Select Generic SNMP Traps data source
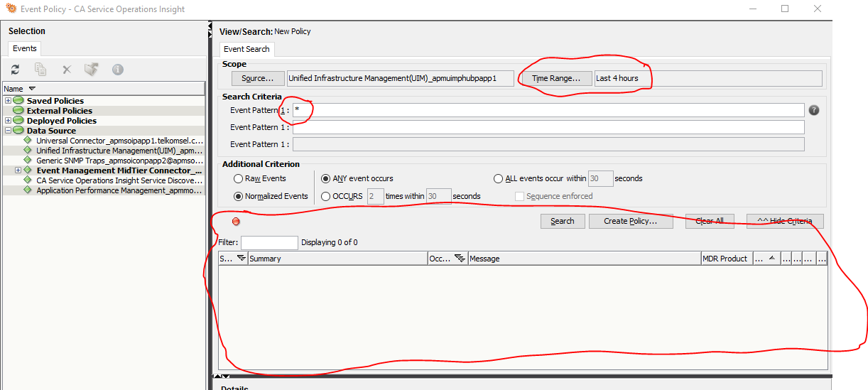 coord(119,161)
